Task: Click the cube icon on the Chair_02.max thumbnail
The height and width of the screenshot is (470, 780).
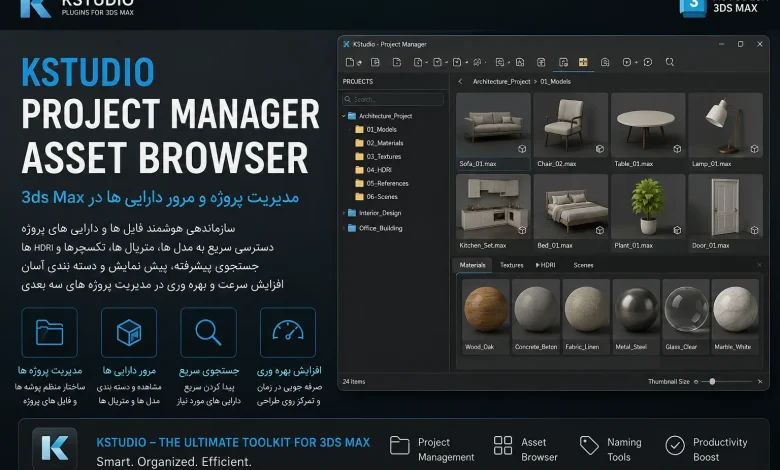Action: click(600, 149)
